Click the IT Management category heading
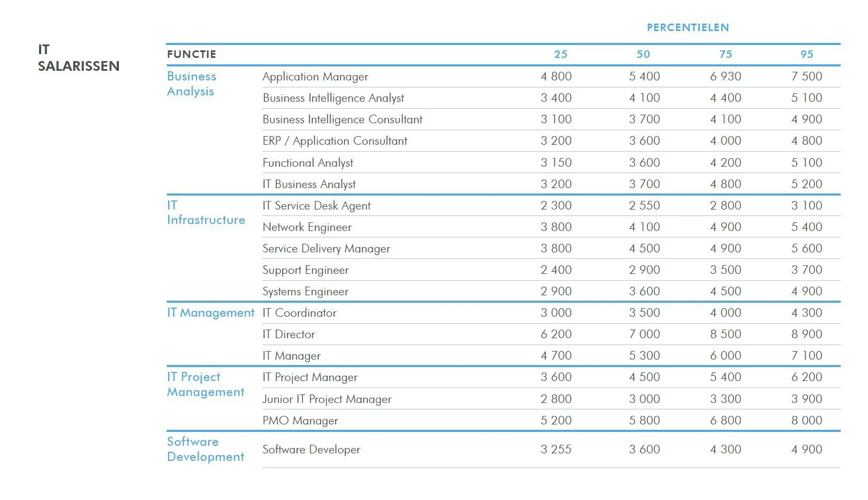 tap(211, 313)
